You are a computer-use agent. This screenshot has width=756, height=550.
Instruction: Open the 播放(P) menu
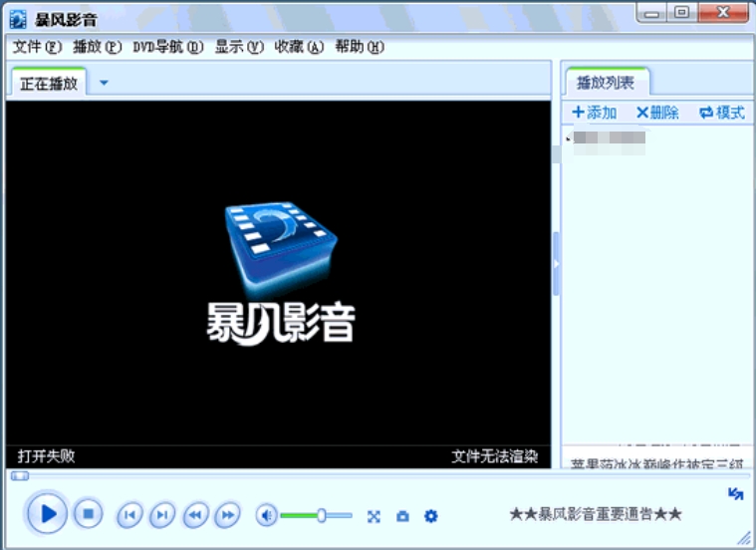(x=97, y=47)
